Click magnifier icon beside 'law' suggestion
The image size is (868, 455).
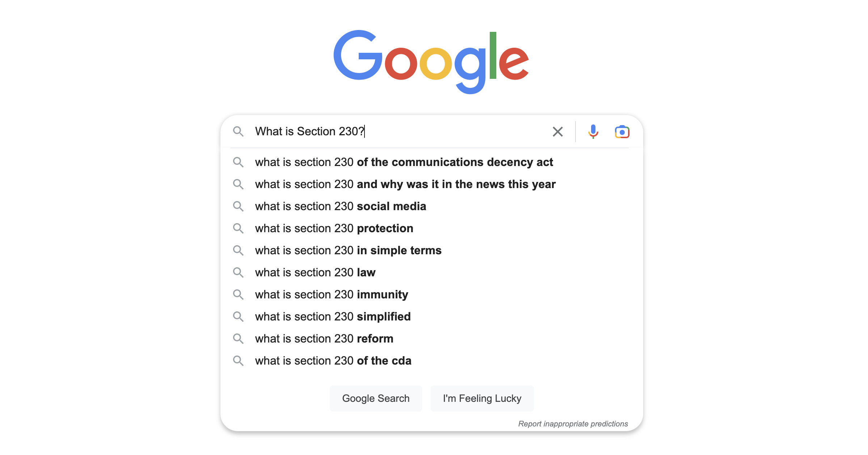tap(238, 272)
